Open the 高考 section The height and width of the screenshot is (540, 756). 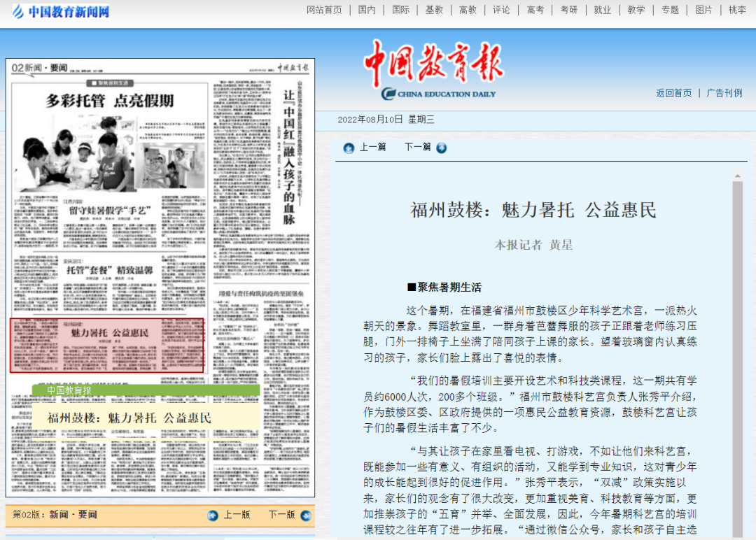pos(535,10)
